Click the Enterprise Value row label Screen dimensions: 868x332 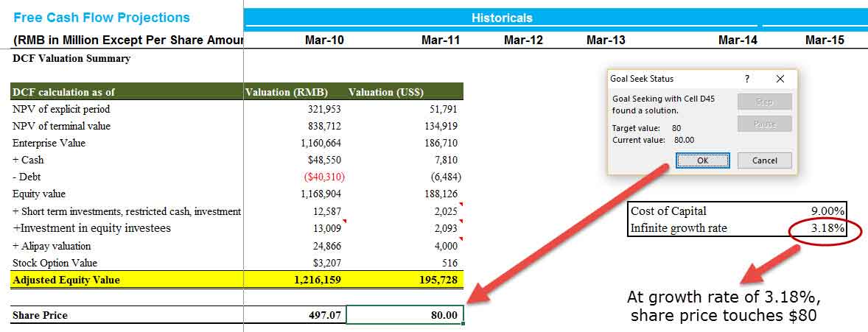point(49,144)
